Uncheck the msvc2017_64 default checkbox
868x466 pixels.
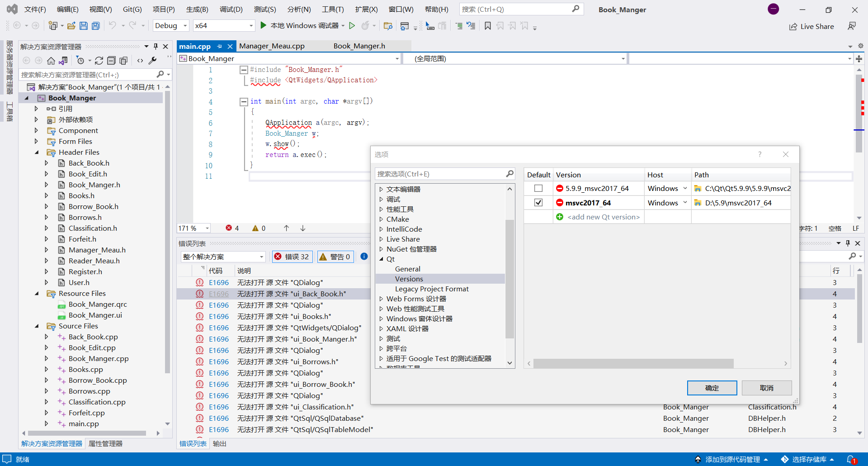coord(538,203)
